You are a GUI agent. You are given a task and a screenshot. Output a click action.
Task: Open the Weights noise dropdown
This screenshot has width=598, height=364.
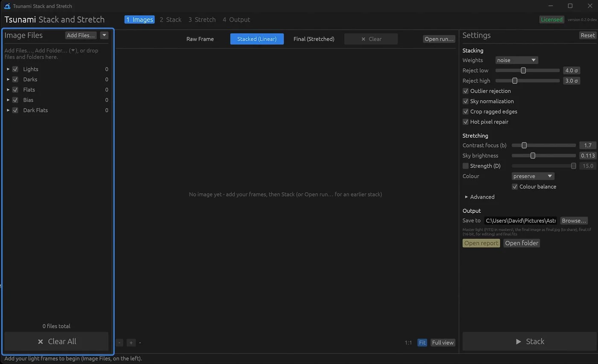516,60
